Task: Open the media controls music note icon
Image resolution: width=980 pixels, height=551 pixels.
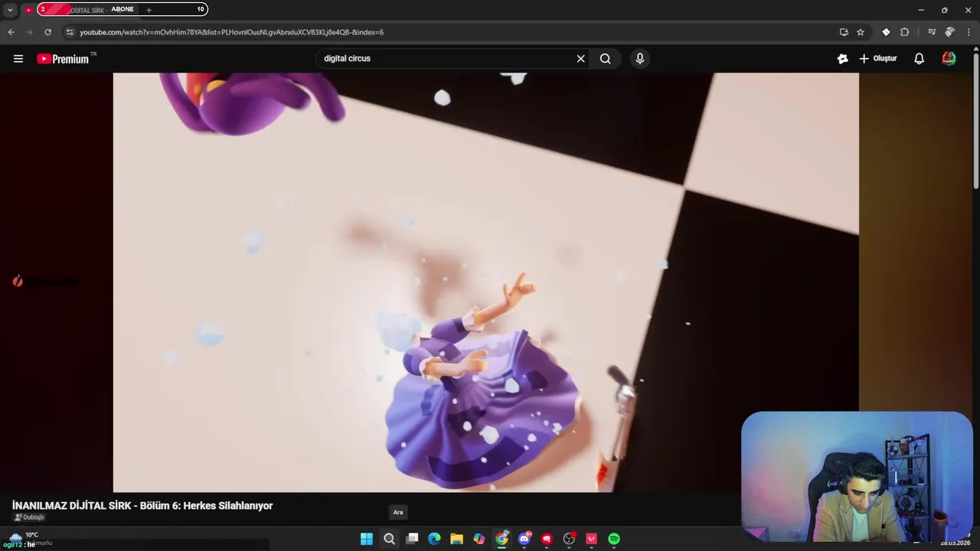Action: [931, 32]
